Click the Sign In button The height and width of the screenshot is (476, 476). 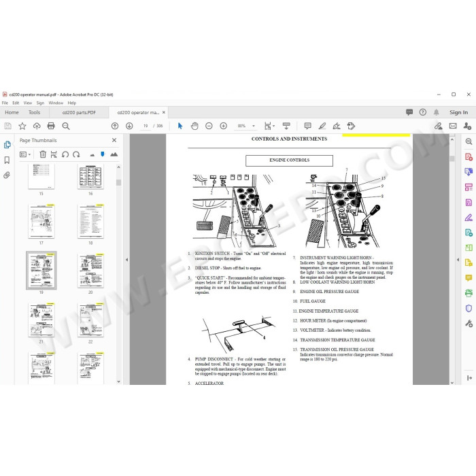[458, 112]
